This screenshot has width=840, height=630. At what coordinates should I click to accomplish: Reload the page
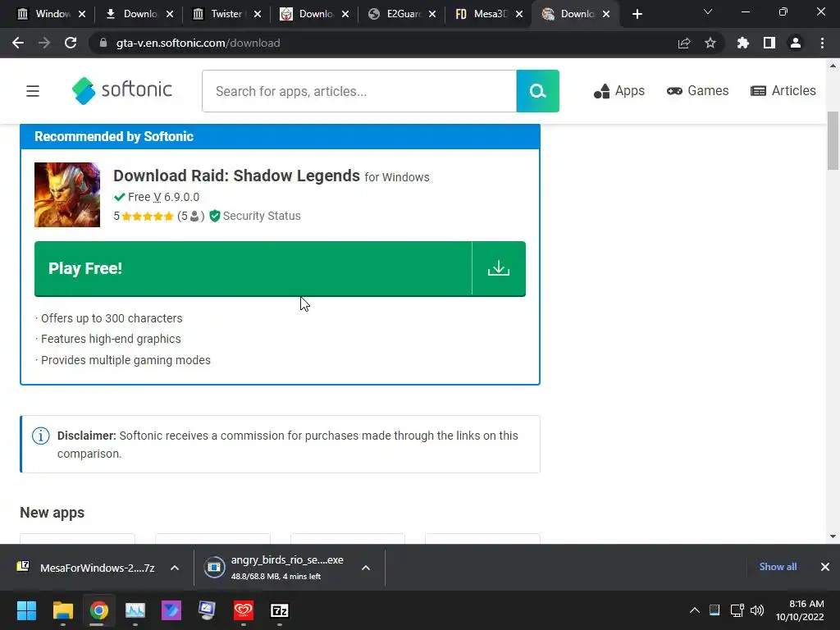(x=71, y=43)
